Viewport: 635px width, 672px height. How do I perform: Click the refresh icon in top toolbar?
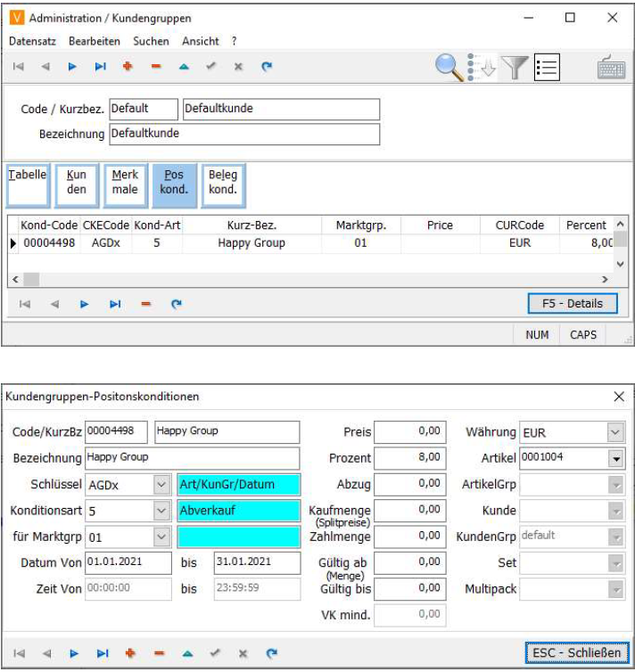pos(266,66)
